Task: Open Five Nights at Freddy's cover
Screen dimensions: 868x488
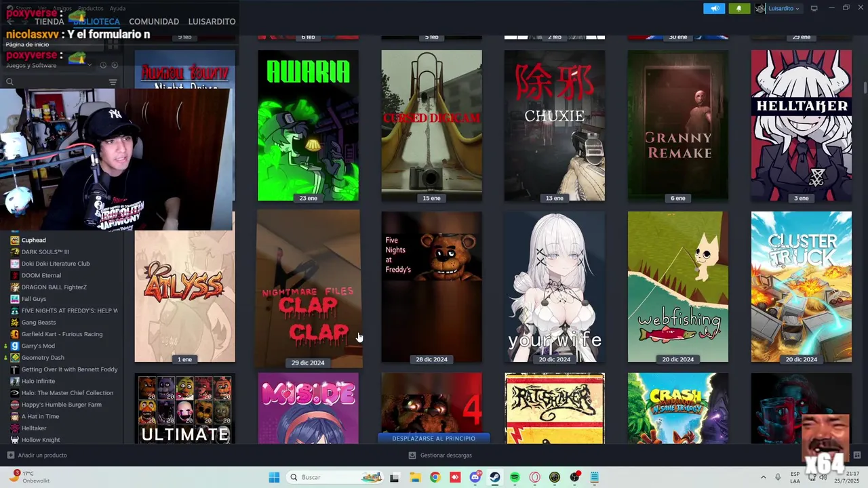Action: pos(431,287)
